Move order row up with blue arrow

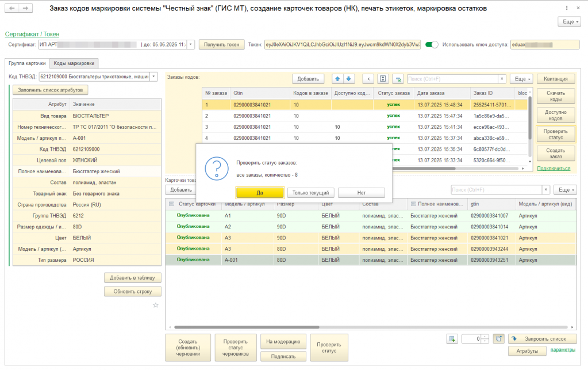pyautogui.click(x=338, y=79)
